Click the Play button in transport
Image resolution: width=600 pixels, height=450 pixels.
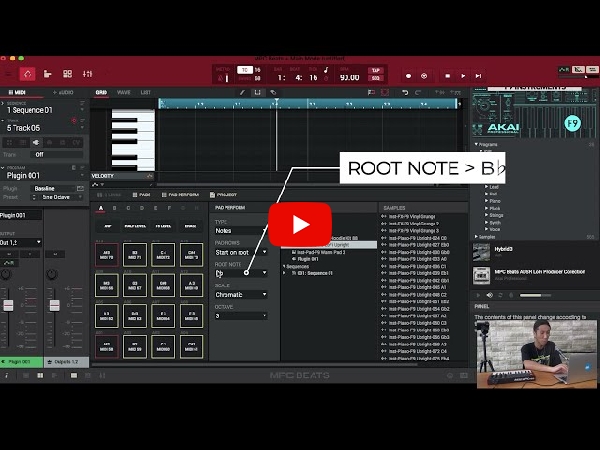point(463,76)
